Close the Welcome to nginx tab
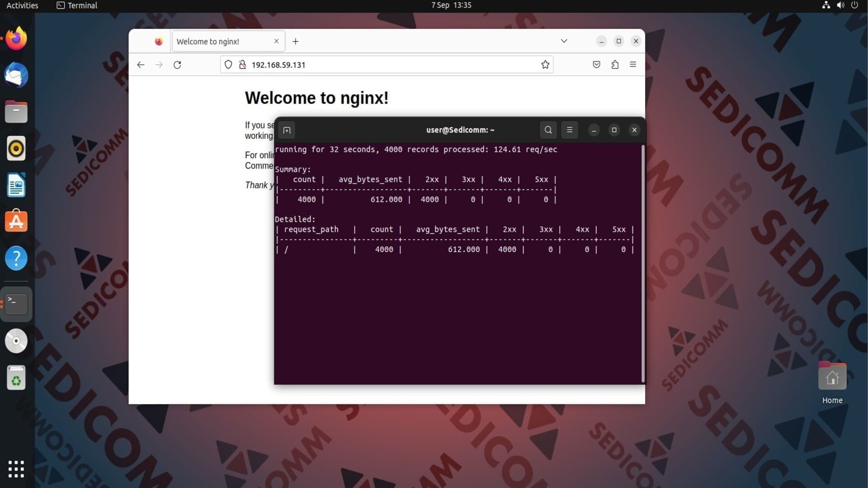Image resolution: width=868 pixels, height=488 pixels. click(x=276, y=41)
